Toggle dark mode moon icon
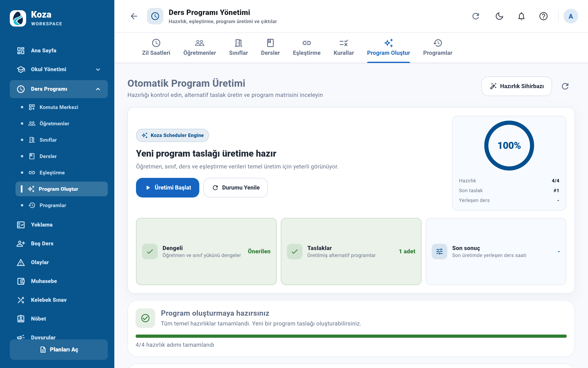Viewport: 588px width, 368px height. (x=499, y=16)
